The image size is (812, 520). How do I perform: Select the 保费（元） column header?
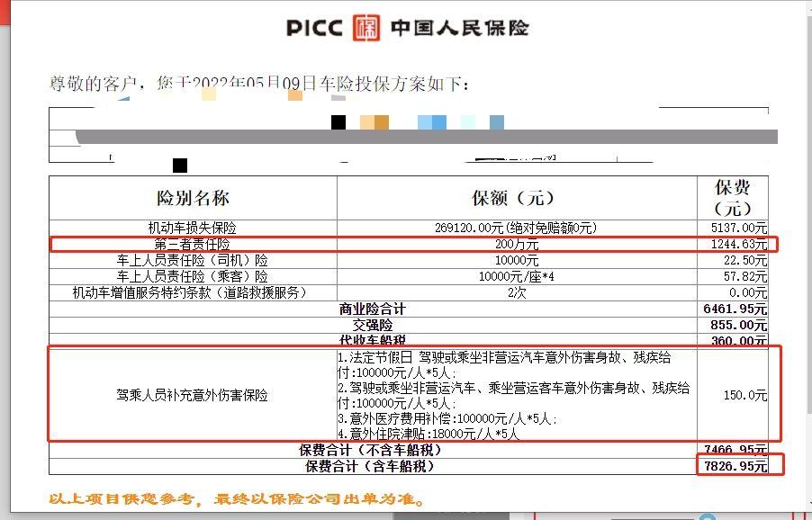[733, 198]
